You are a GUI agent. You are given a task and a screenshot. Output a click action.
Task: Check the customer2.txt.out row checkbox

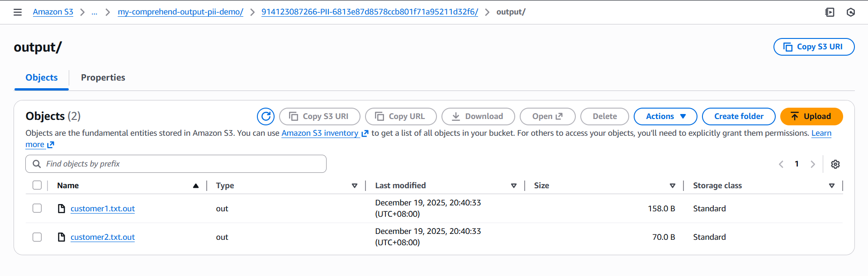pos(37,237)
